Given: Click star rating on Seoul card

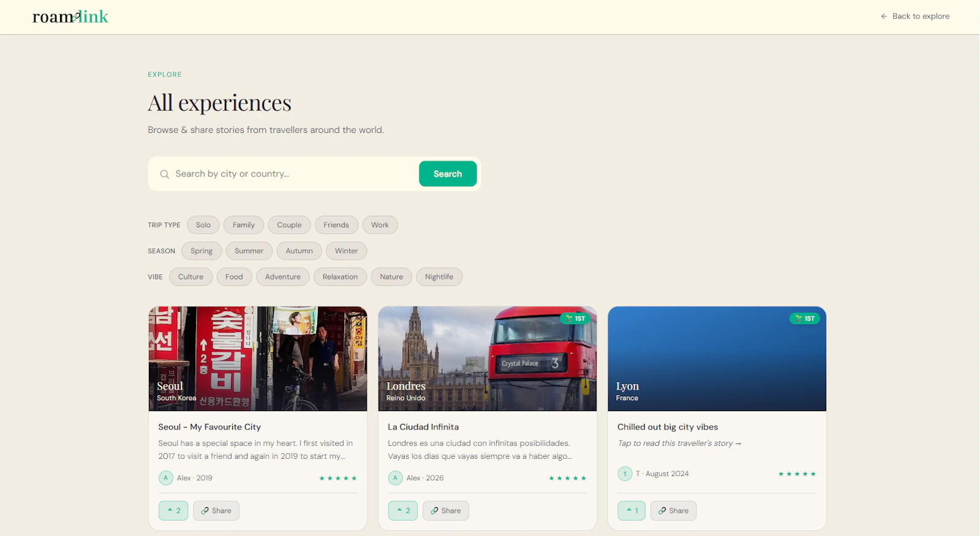Looking at the screenshot, I should point(337,478).
